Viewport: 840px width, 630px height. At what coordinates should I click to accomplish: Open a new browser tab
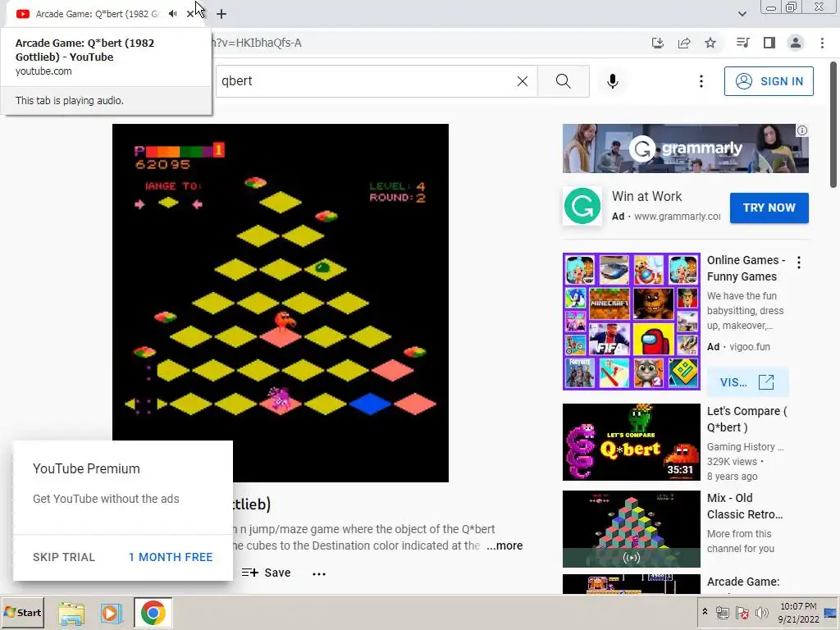(x=221, y=14)
